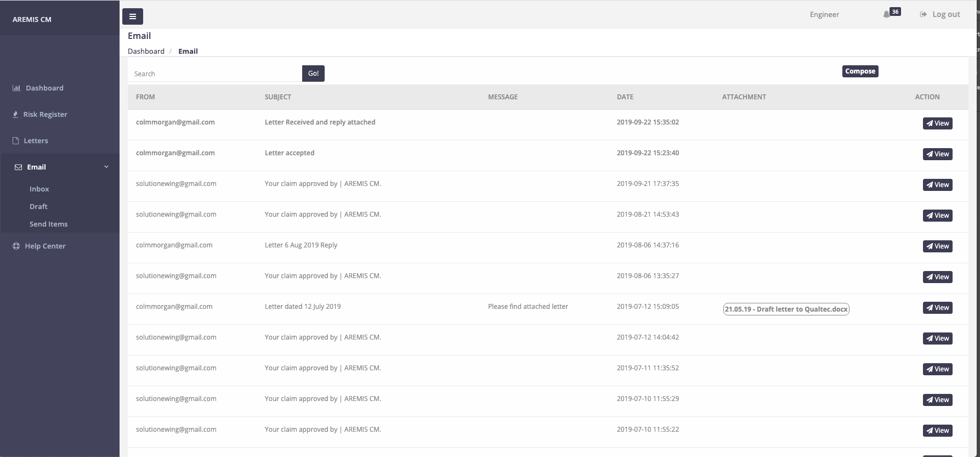This screenshot has width=980, height=457.
Task: Click the Risk Register icon in sidebar
Action: [16, 114]
